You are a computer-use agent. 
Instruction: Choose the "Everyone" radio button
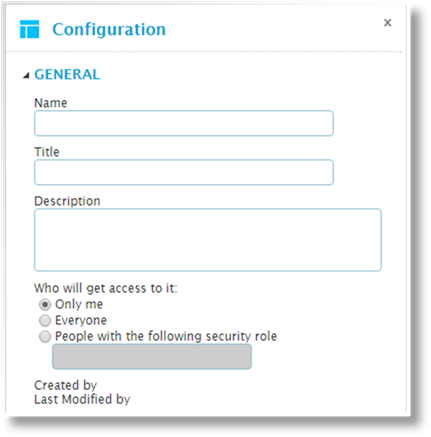click(x=45, y=321)
